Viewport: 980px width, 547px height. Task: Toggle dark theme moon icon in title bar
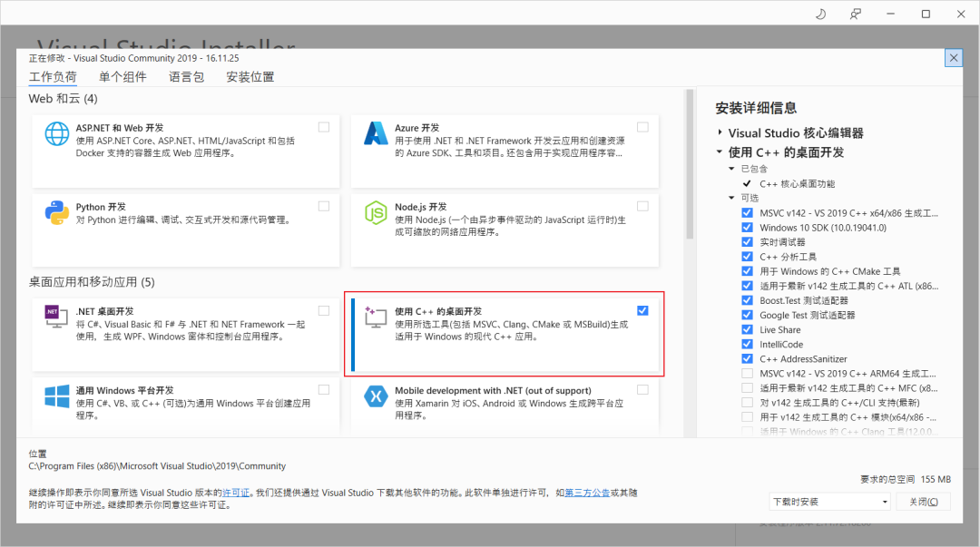click(x=820, y=14)
